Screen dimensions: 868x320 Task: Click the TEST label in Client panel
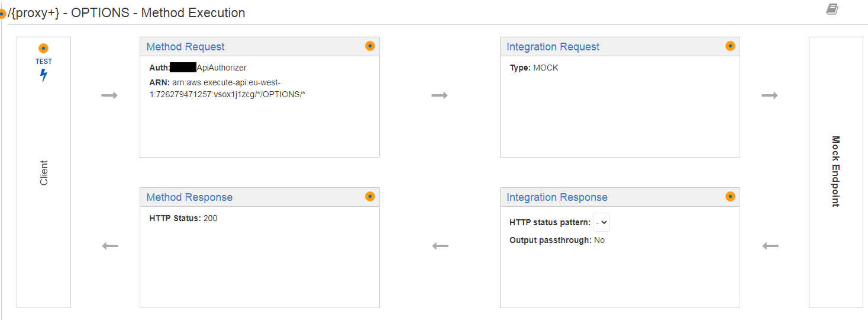pyautogui.click(x=43, y=62)
